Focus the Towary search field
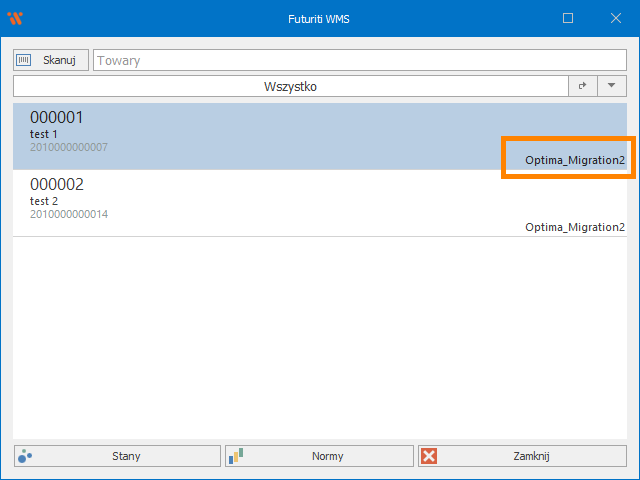Image resolution: width=640 pixels, height=480 pixels. click(359, 60)
